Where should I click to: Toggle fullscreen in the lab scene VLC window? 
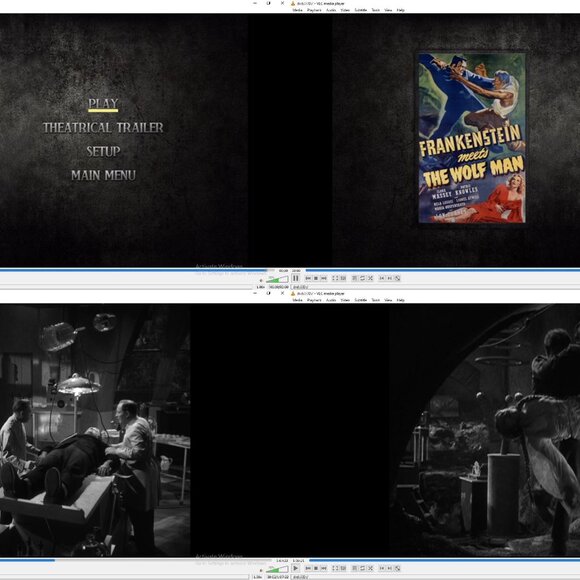(x=335, y=568)
